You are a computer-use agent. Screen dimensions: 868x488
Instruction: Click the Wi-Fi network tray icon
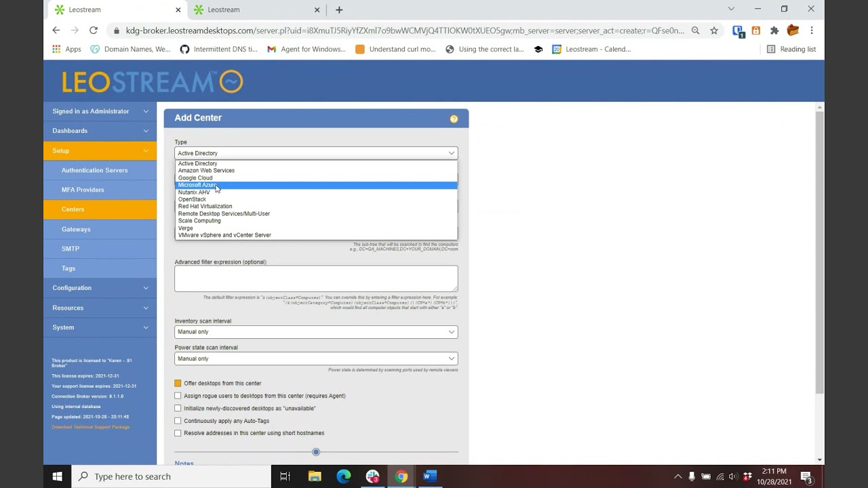point(720,476)
